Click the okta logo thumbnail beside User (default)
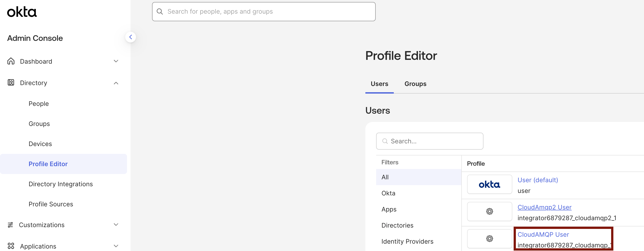The image size is (644, 251). point(489,184)
